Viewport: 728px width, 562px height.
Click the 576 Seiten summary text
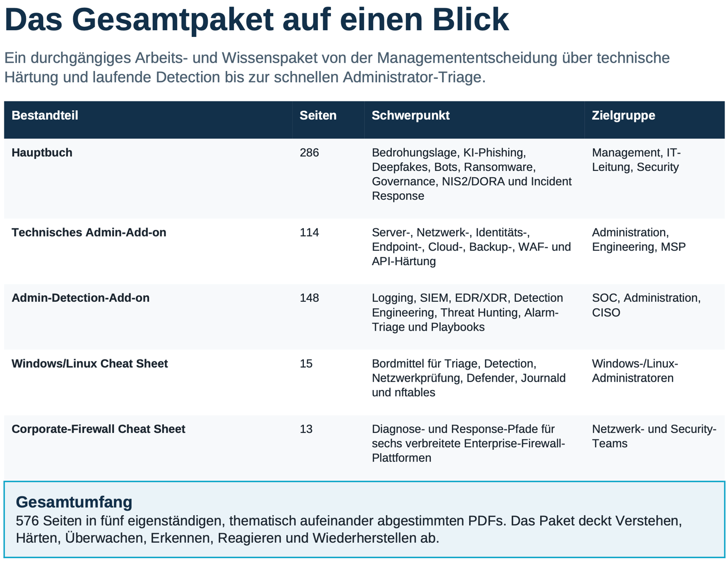(348, 529)
